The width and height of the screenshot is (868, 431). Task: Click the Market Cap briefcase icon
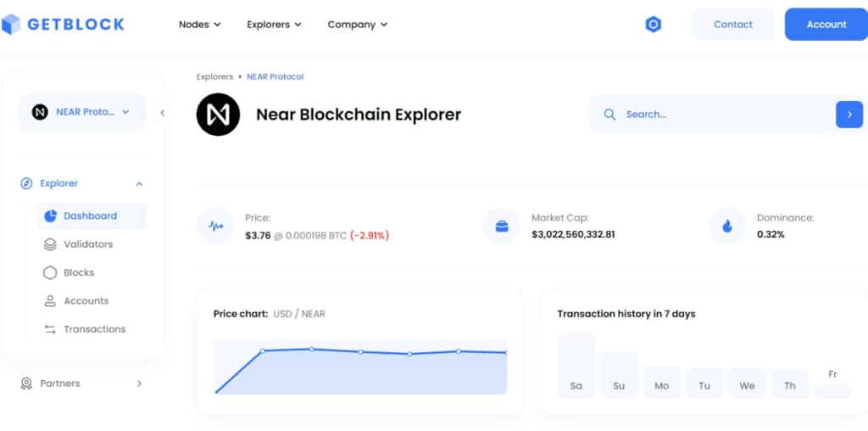coord(502,227)
